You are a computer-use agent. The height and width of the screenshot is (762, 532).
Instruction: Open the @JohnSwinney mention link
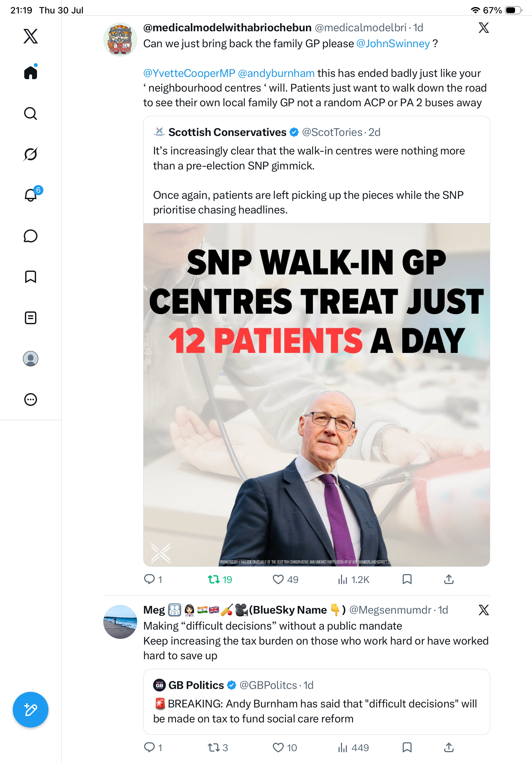point(393,43)
